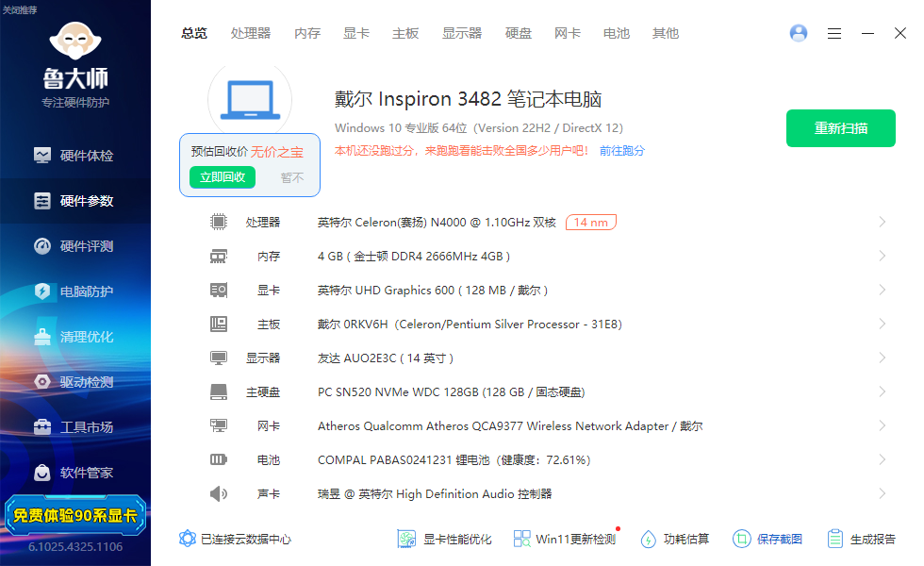Expand the 网卡 row chevron
Image resolution: width=924 pixels, height=566 pixels.
click(883, 425)
